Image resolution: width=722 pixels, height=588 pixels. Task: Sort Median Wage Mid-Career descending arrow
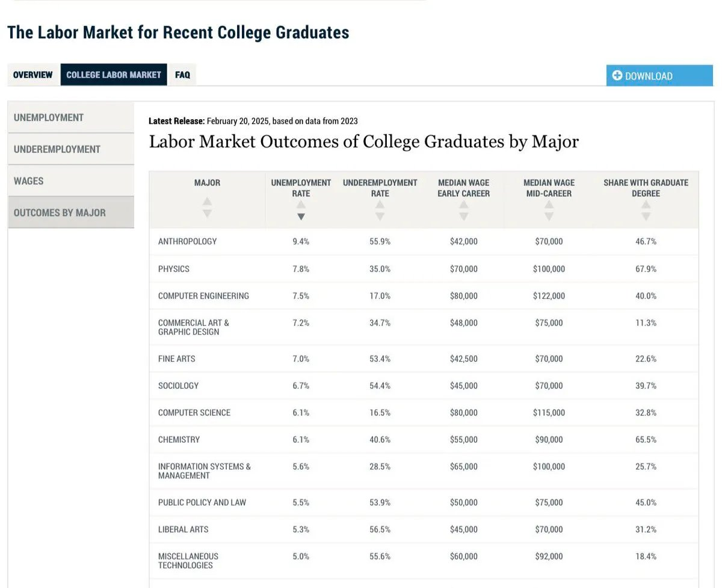point(549,217)
